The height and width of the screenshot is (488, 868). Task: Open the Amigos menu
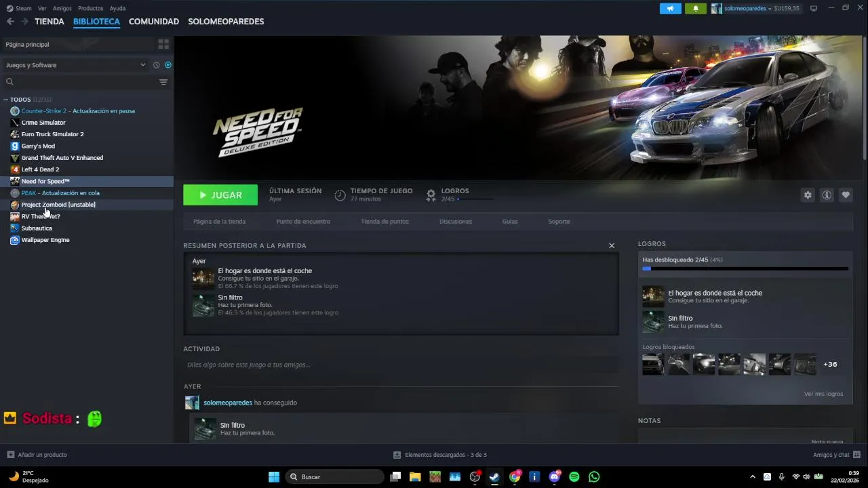click(62, 8)
